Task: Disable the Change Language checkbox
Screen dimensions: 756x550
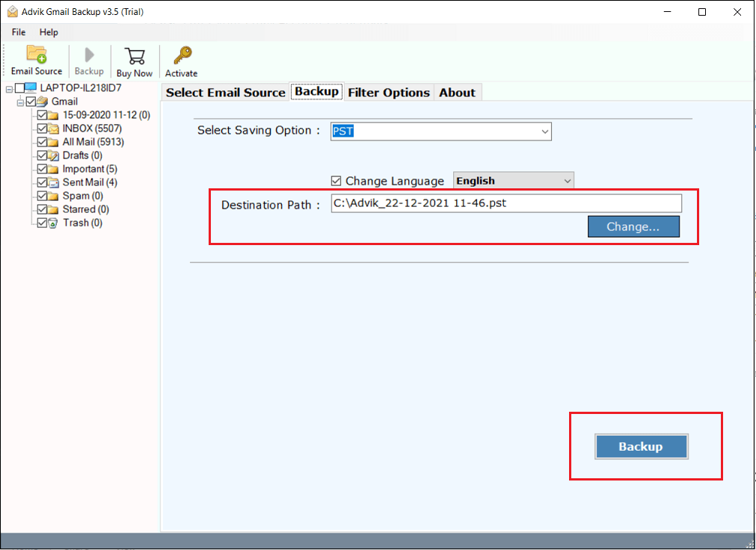Action: [x=336, y=181]
